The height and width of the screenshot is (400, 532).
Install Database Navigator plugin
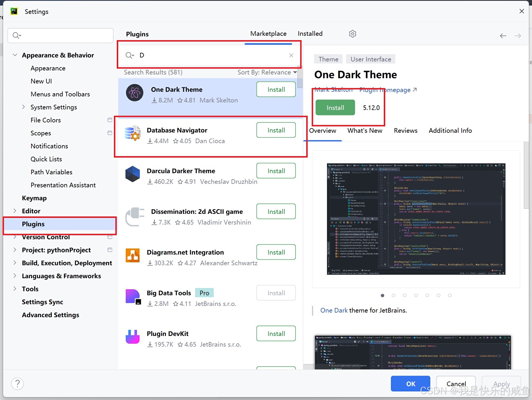[276, 130]
